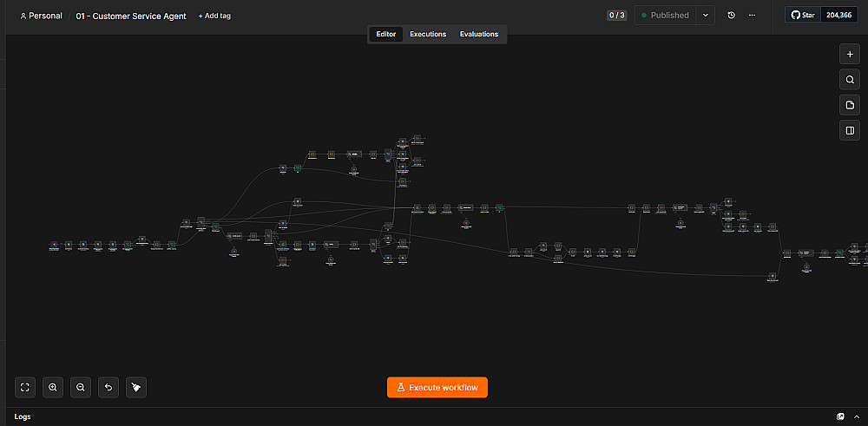
Task: Click the zoom to fit icon
Action: coord(25,387)
